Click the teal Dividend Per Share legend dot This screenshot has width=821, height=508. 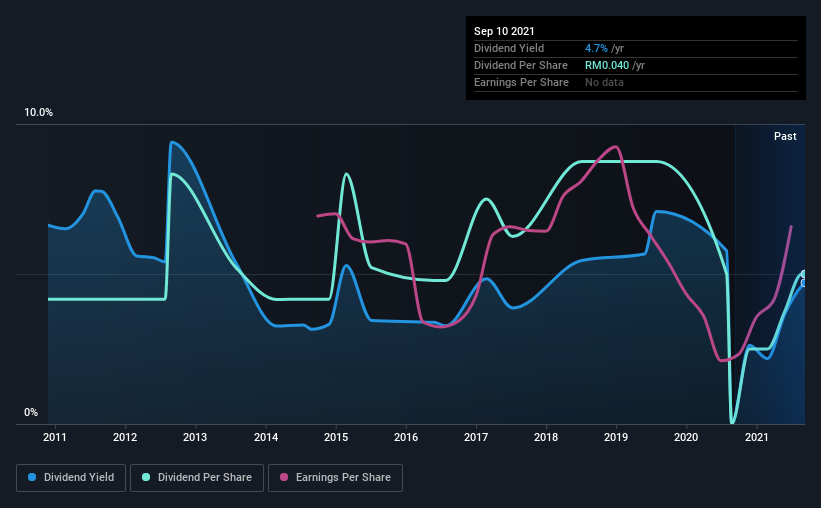click(x=146, y=477)
